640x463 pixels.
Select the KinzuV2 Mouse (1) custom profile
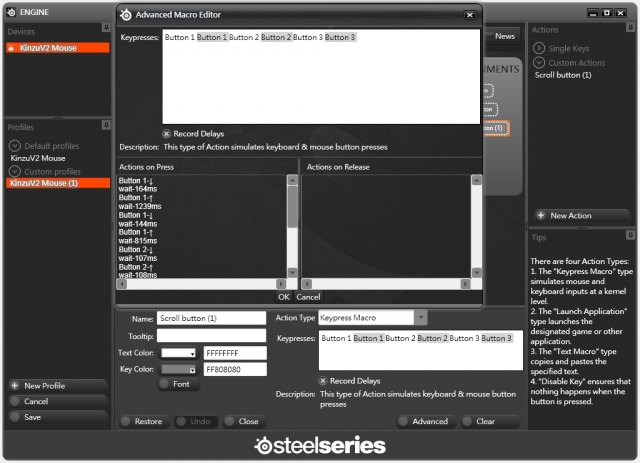(58, 183)
